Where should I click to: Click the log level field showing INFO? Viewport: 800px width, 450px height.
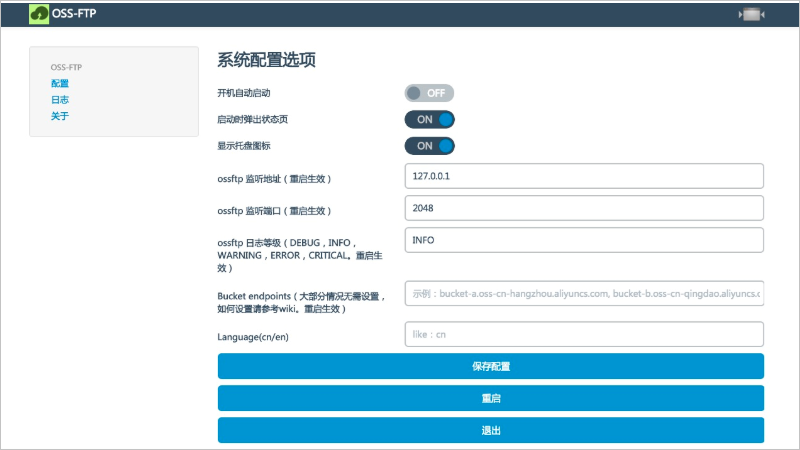point(584,240)
